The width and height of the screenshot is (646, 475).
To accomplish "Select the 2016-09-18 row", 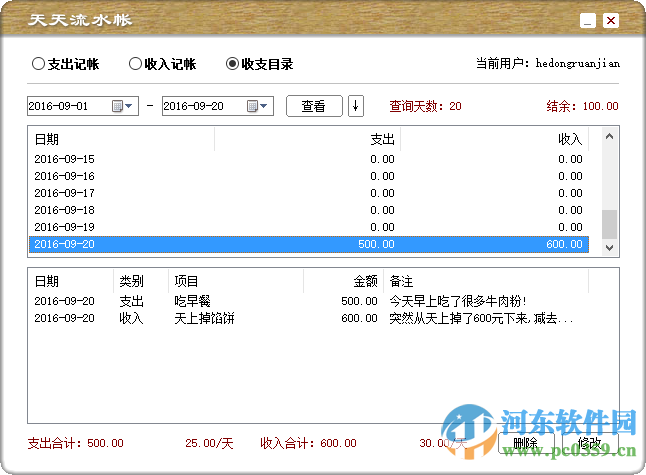I will point(309,210).
